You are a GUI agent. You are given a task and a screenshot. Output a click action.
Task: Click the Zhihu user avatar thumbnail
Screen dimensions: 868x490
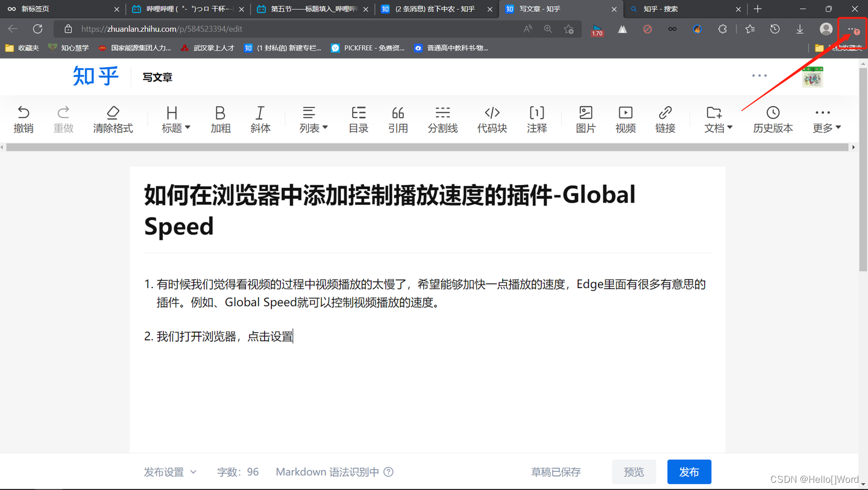812,77
